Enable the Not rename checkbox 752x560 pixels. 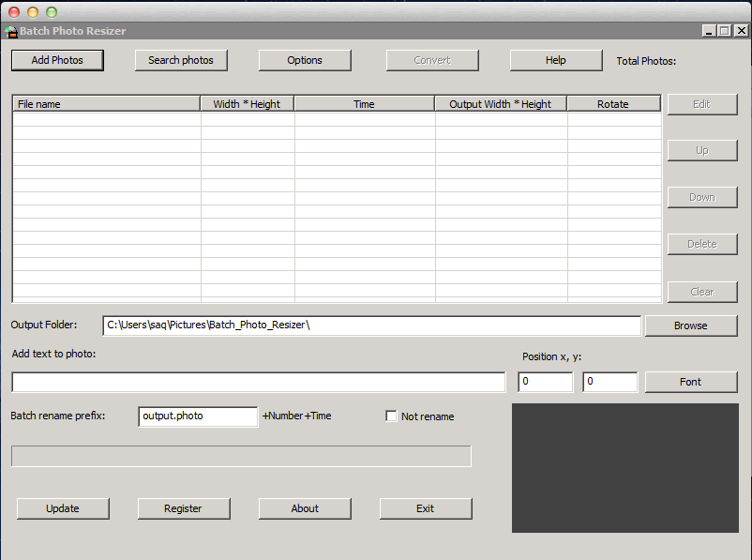[392, 416]
